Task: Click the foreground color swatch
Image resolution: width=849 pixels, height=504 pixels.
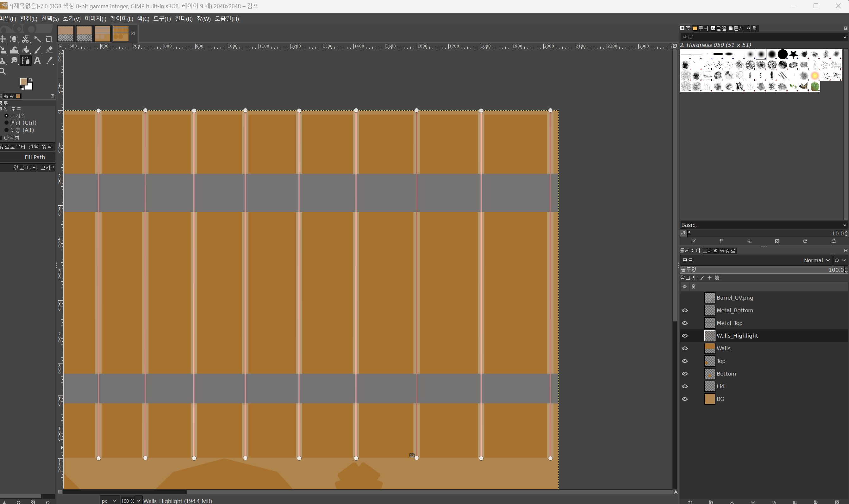Action: pyautogui.click(x=23, y=82)
